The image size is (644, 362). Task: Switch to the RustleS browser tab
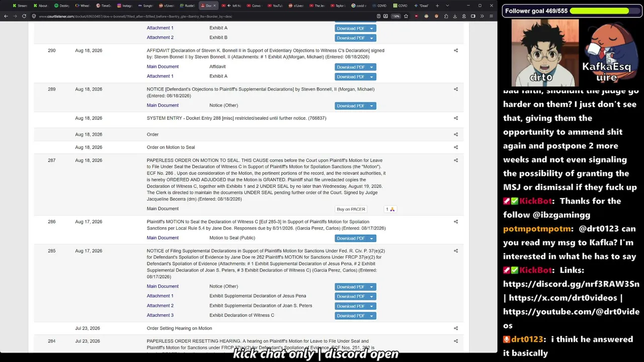[187, 6]
